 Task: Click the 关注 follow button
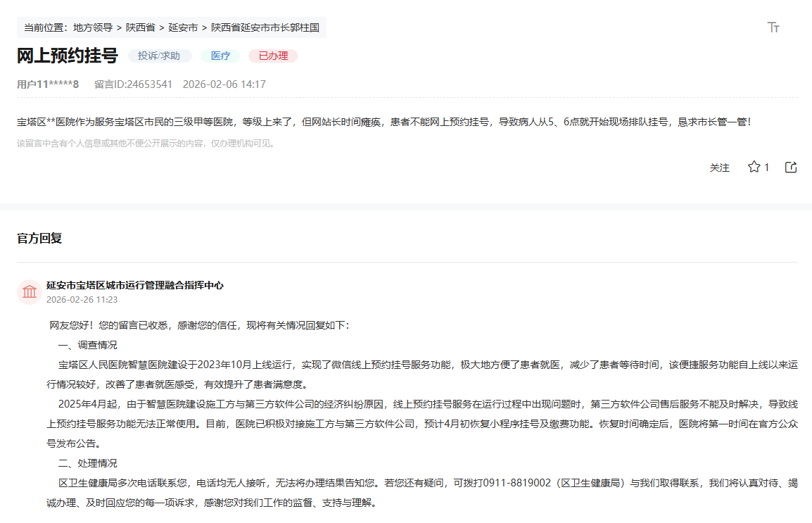tap(719, 168)
